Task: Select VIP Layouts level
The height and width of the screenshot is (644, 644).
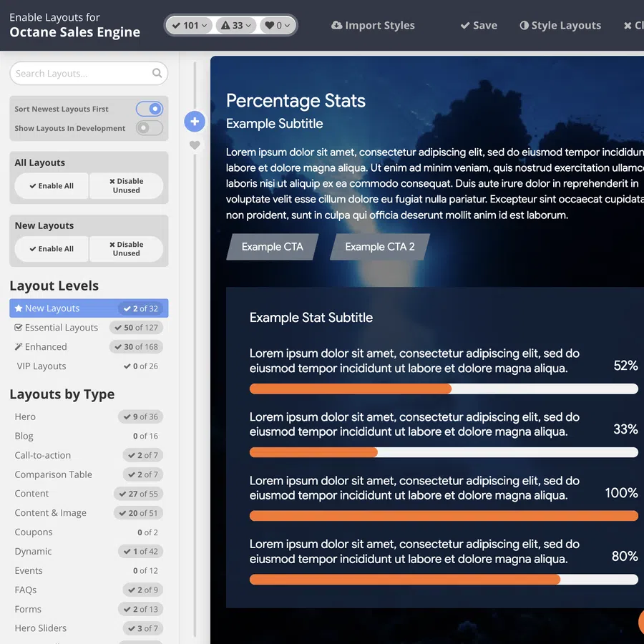Action: tap(89, 366)
